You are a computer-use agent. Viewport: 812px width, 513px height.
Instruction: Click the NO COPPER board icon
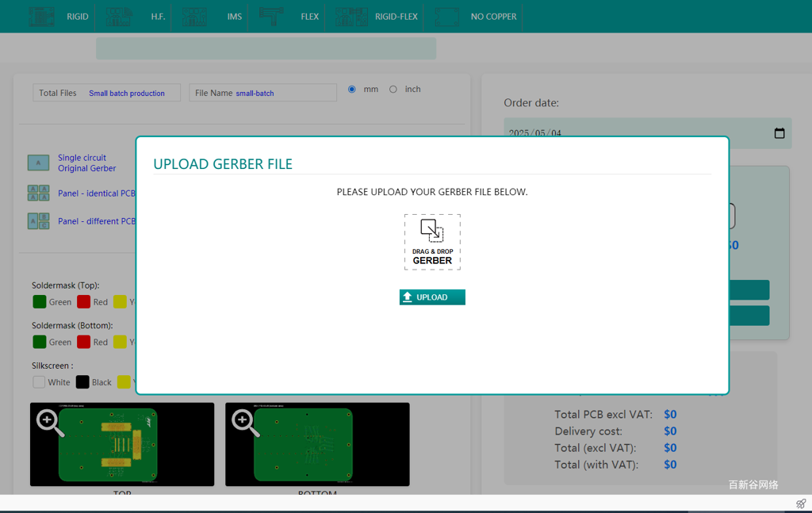click(446, 17)
